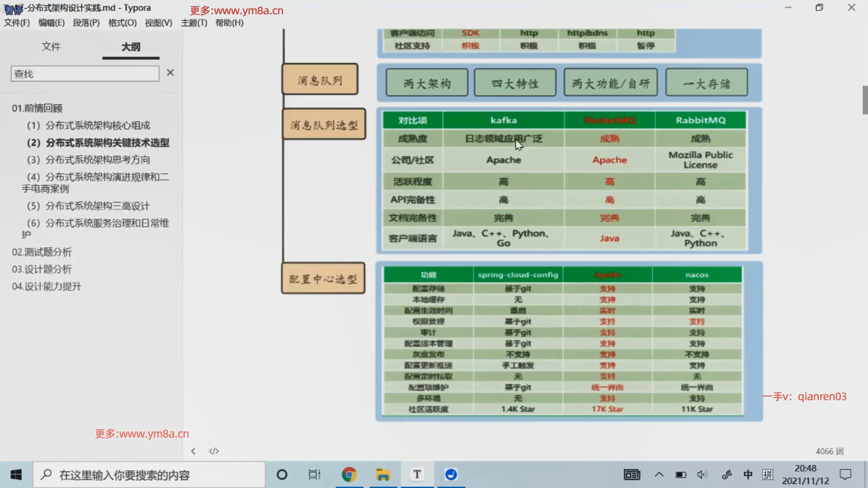Viewport: 868px width, 488px height.
Task: Toggle source code mode icon
Action: [214, 451]
